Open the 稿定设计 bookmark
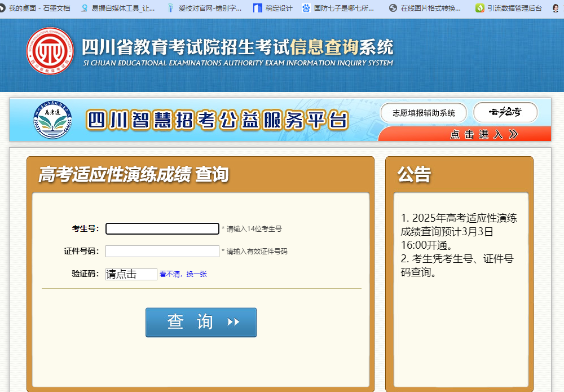564x392 pixels. (x=274, y=8)
